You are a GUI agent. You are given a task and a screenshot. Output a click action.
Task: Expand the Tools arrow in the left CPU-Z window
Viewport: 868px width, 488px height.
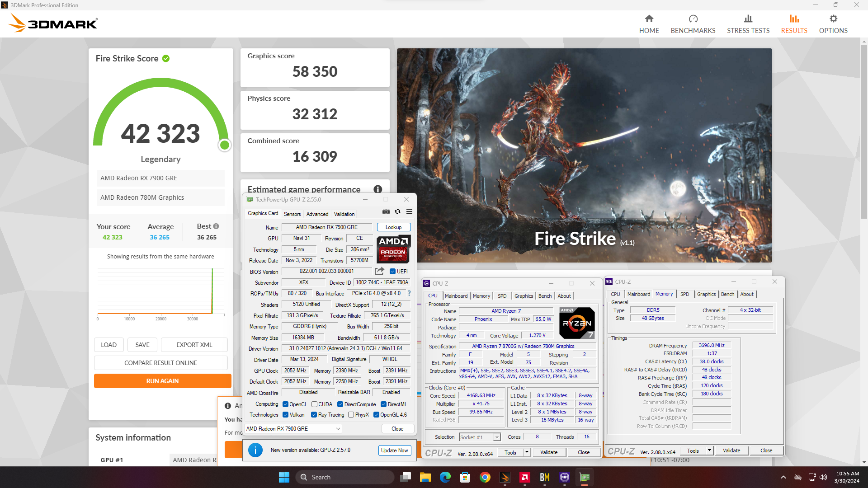(527, 452)
